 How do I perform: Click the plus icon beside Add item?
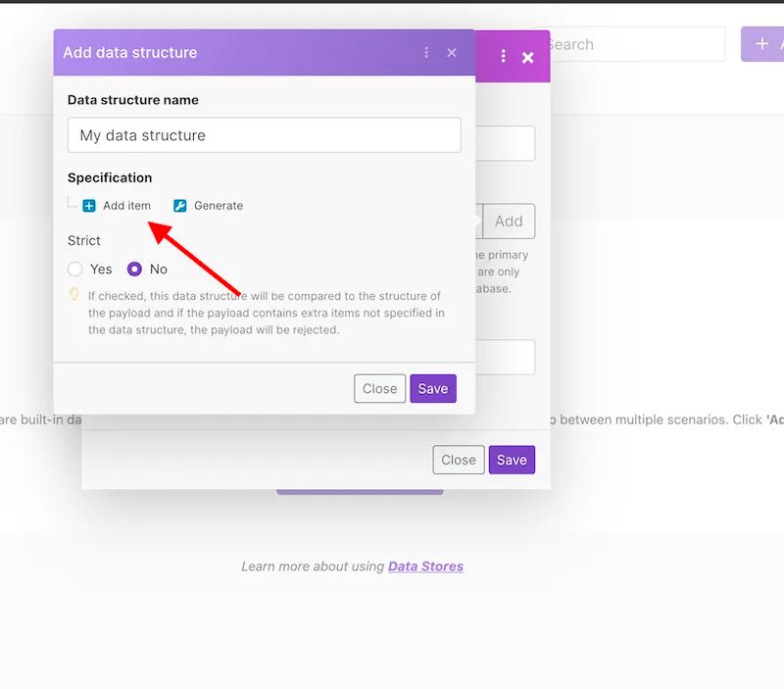pyautogui.click(x=89, y=206)
